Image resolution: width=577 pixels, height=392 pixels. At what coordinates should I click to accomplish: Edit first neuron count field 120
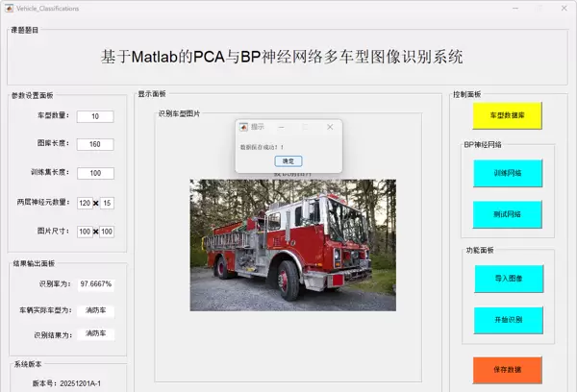85,203
